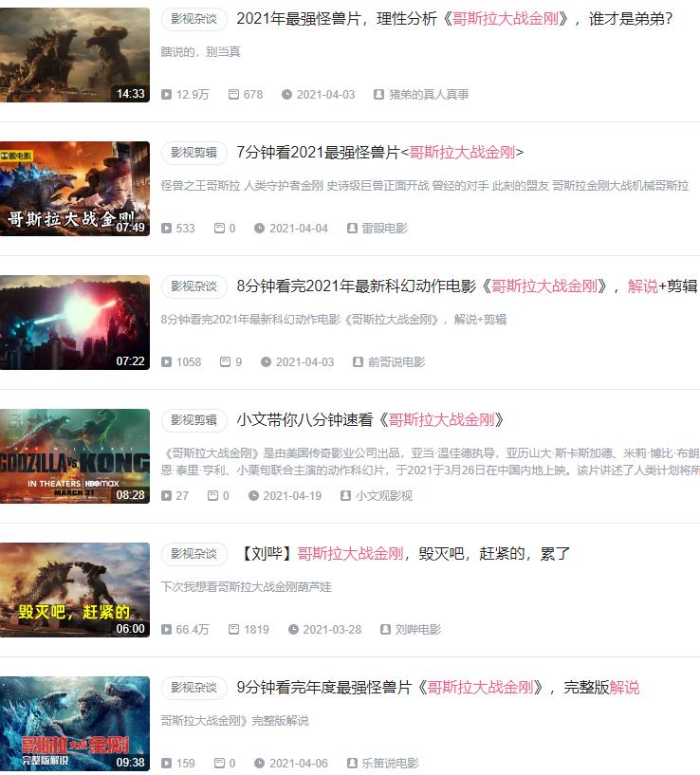Click 影视杂谈 tag on 2021年最强怪兽片 row
The width and height of the screenshot is (700, 775).
[x=193, y=19]
